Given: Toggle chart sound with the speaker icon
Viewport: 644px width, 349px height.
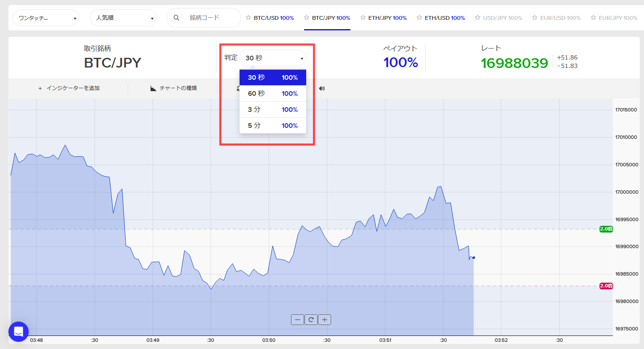Looking at the screenshot, I should pyautogui.click(x=322, y=89).
